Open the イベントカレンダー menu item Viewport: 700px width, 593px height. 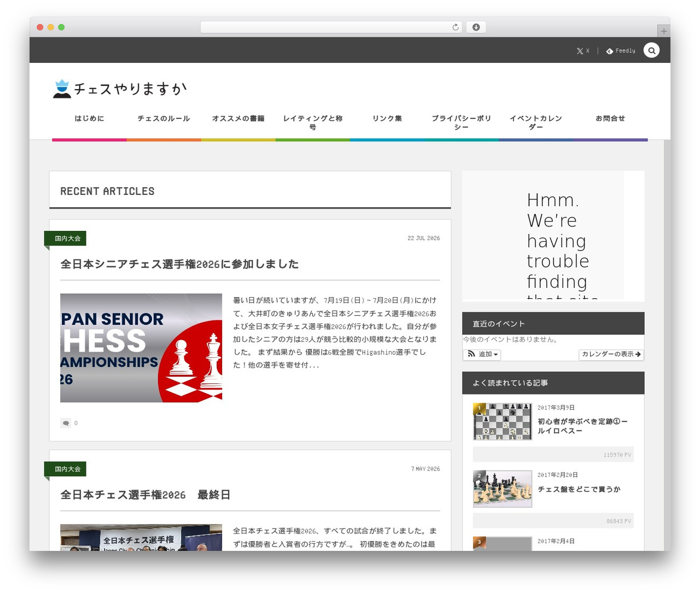536,123
